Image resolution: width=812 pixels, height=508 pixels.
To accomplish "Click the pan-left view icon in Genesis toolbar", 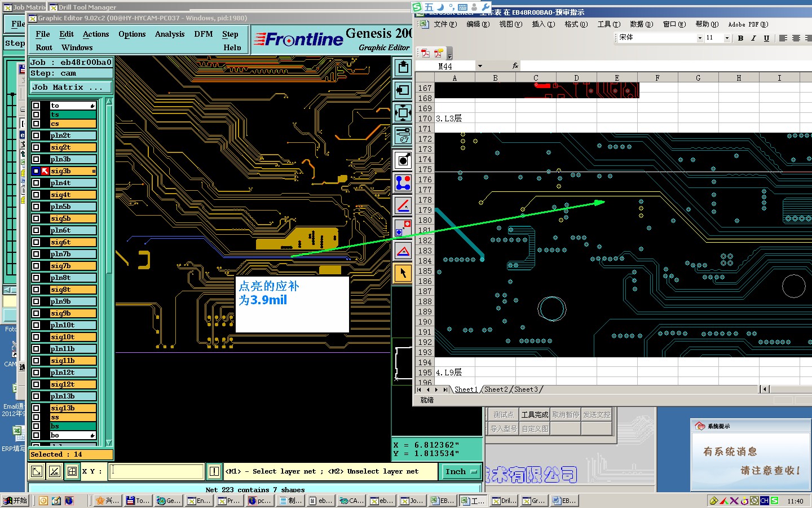I will coord(403,90).
